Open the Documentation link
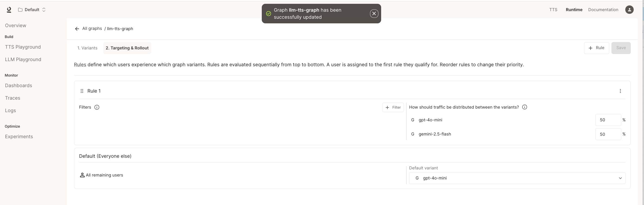 pyautogui.click(x=603, y=10)
